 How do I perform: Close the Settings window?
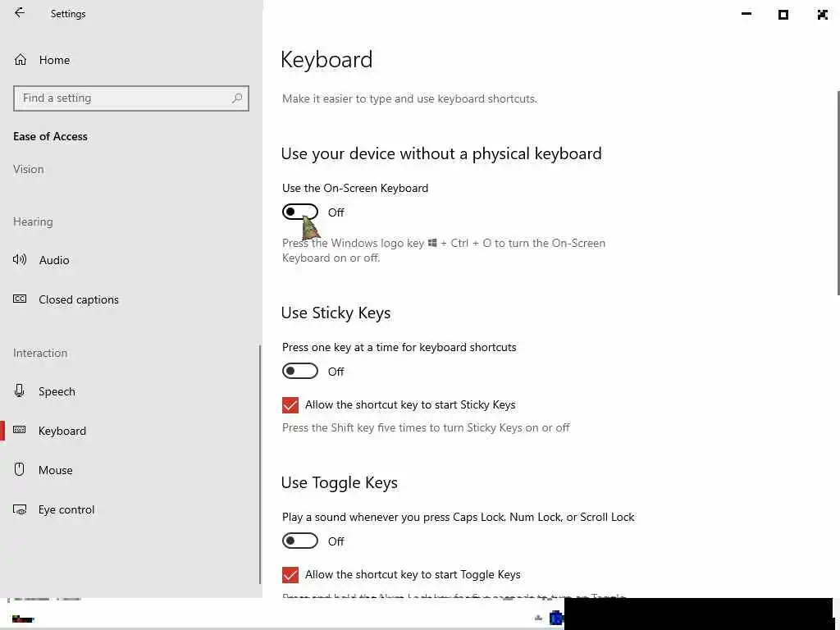822,15
